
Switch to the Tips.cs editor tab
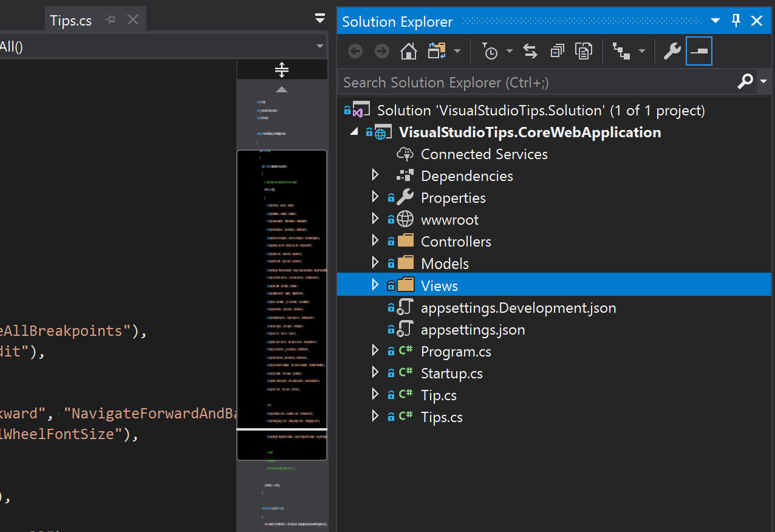70,21
